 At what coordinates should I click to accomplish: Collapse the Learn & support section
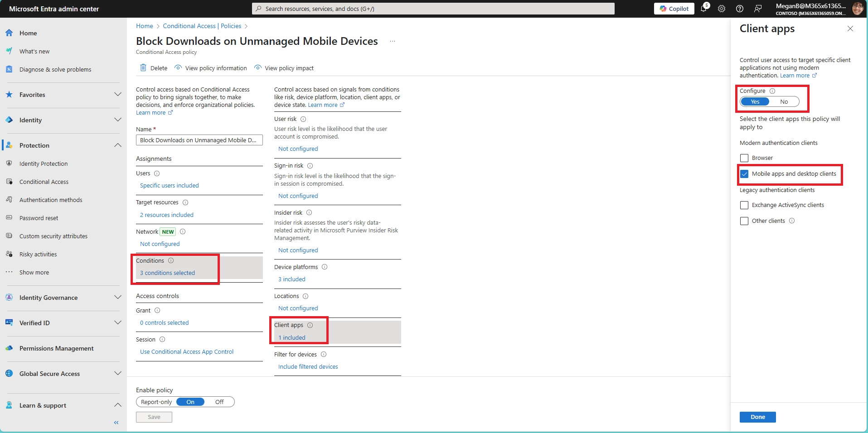[x=63, y=405]
